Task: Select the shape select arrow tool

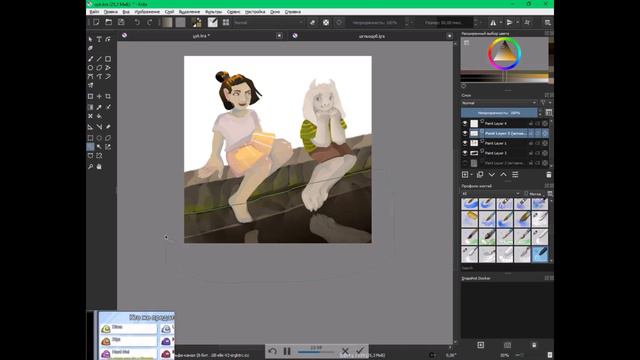Action: (90, 39)
